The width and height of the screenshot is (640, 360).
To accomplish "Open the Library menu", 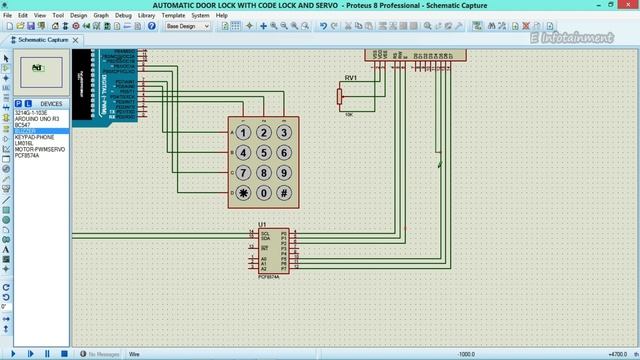I will pos(146,16).
